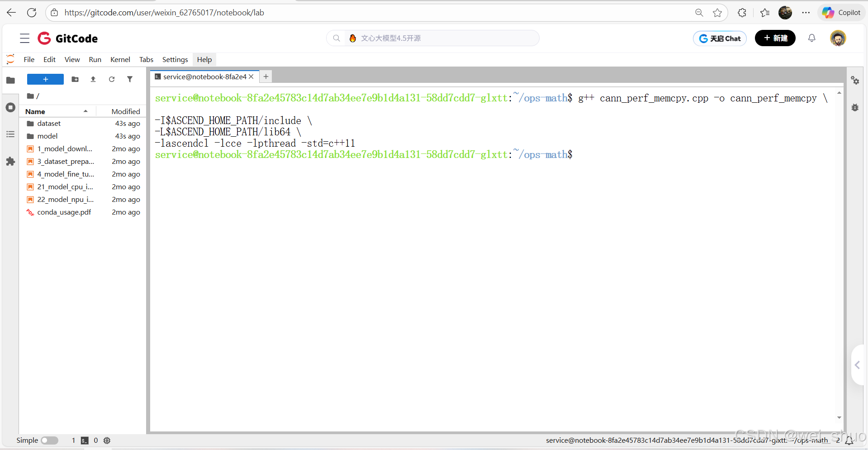
Task: Open the debugger panel bug icon
Action: [x=855, y=107]
